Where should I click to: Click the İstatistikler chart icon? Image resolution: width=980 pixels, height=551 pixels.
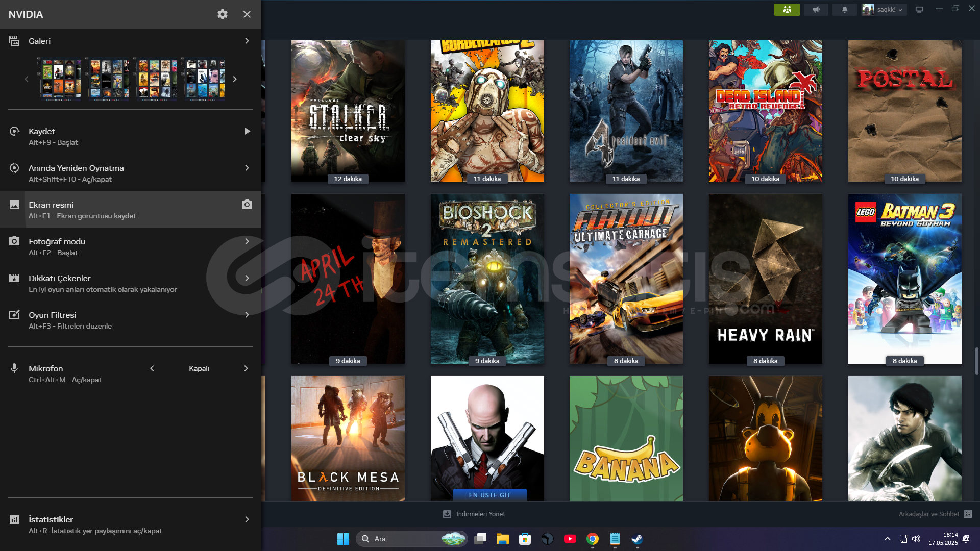tap(14, 519)
